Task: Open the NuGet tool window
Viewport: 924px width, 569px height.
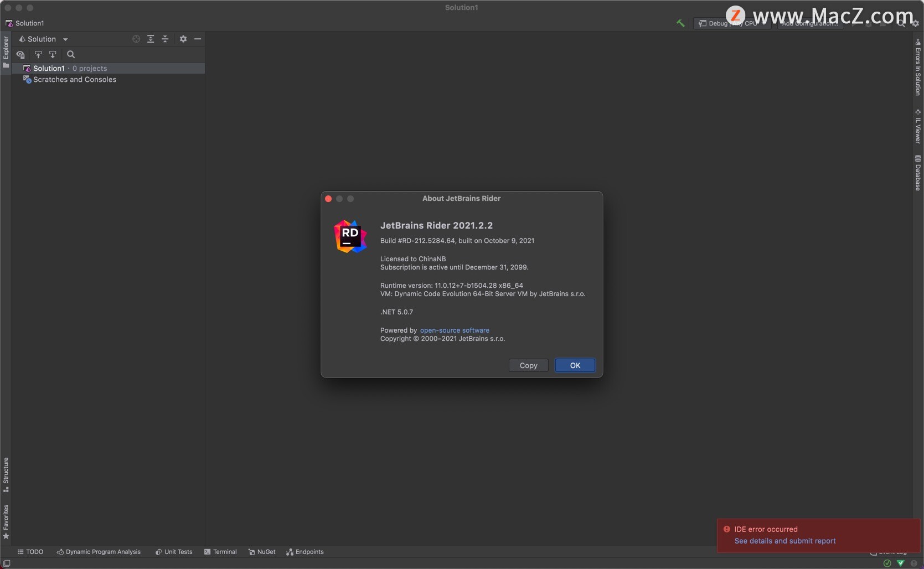Action: 262,552
